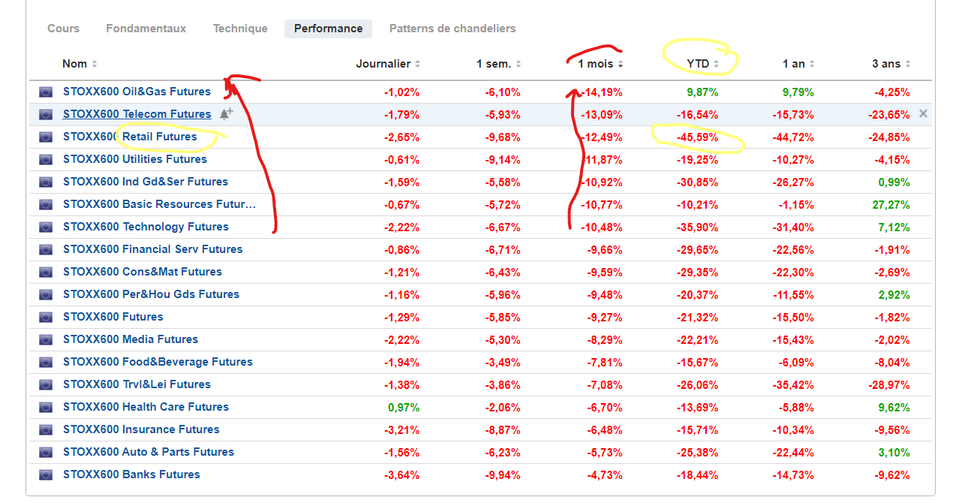Image resolution: width=980 pixels, height=503 pixels.
Task: Click the flag icon beside STOXX600 Telecom Futures
Action: click(46, 115)
